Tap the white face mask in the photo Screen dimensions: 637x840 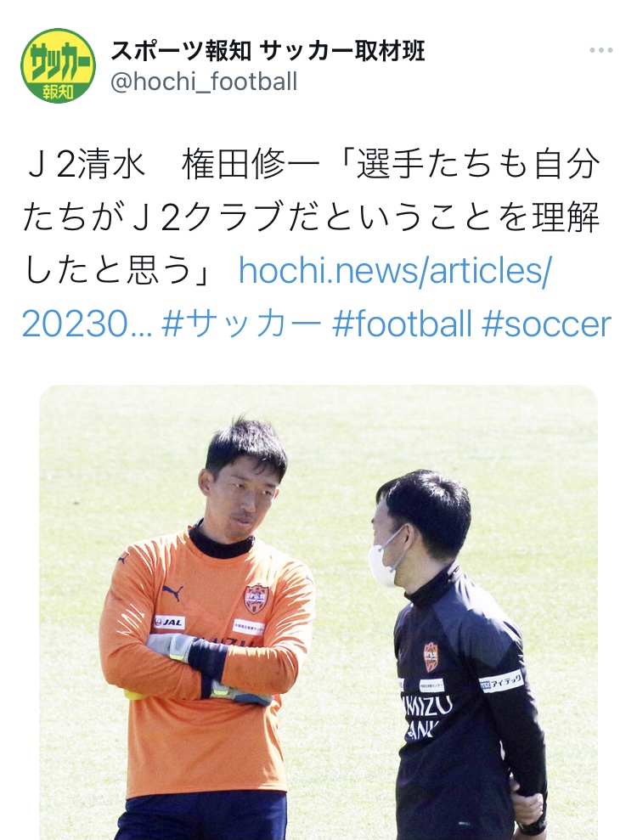point(386,557)
